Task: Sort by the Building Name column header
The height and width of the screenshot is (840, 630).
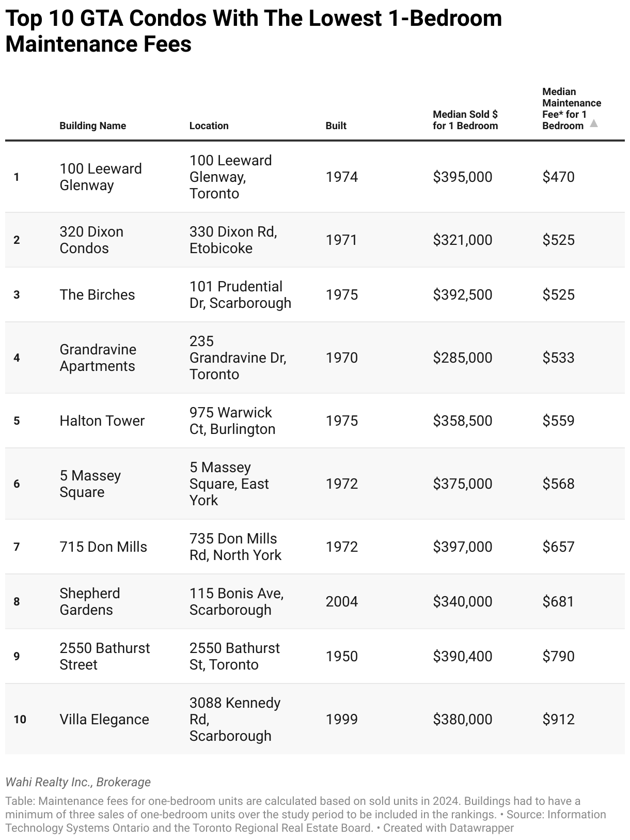Action: click(93, 126)
